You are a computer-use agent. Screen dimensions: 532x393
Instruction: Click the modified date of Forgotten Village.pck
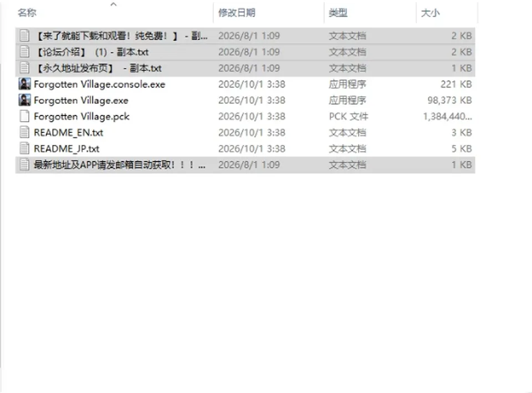click(252, 117)
